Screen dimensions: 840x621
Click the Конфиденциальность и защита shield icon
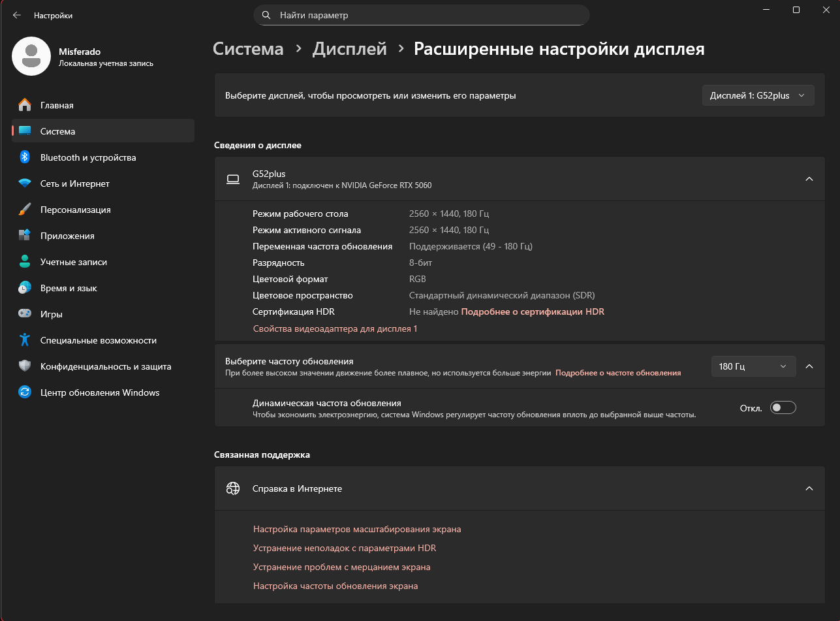25,366
